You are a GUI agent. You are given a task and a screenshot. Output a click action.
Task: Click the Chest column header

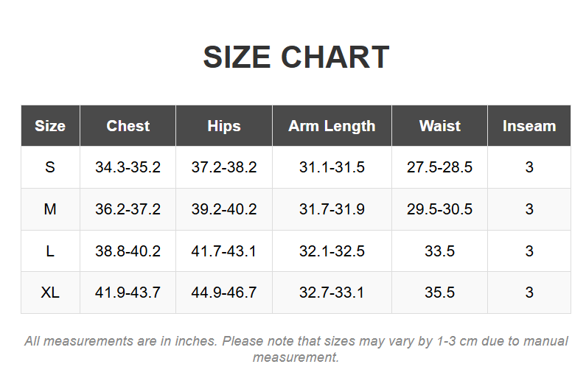coord(128,126)
